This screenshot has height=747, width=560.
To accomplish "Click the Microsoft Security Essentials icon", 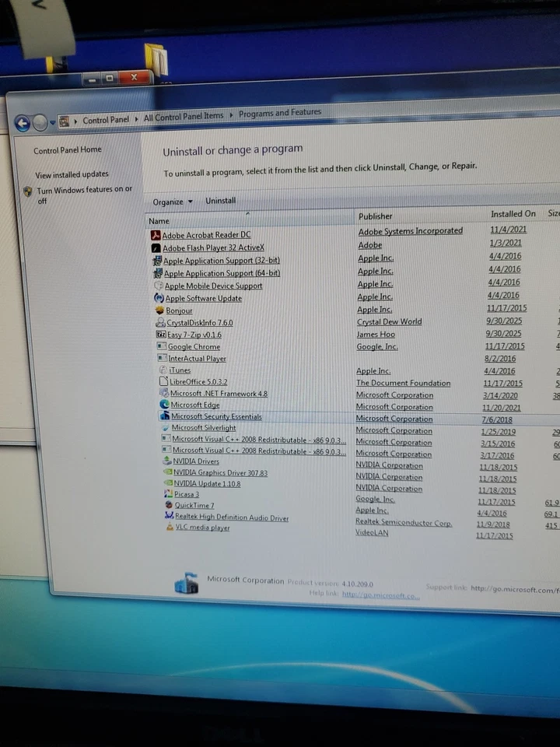I will pyautogui.click(x=165, y=416).
